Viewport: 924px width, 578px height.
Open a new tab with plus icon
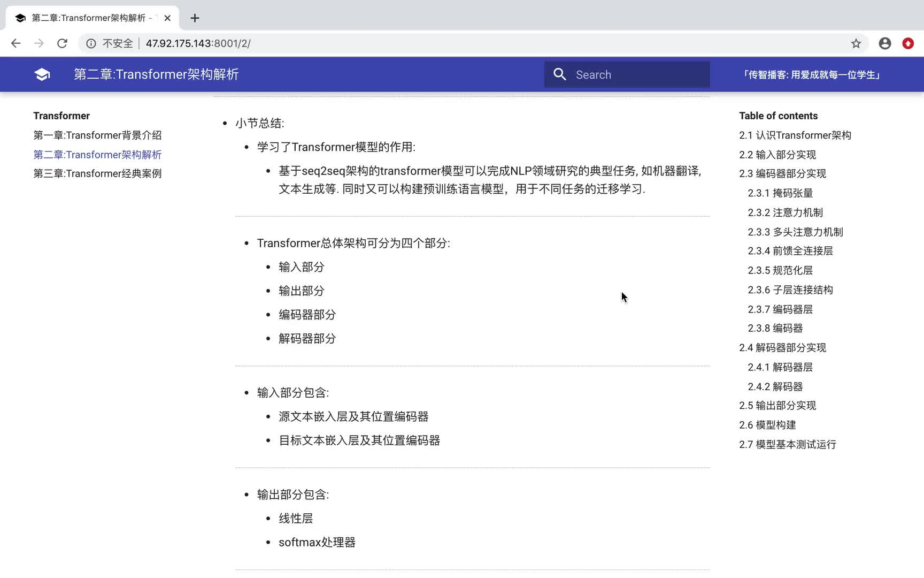click(x=195, y=18)
